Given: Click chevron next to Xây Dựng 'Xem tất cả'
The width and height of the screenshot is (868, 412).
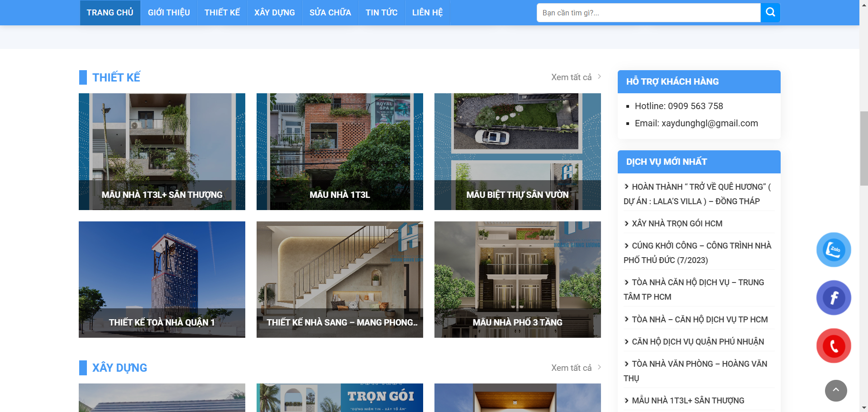Looking at the screenshot, I should click(x=599, y=367).
